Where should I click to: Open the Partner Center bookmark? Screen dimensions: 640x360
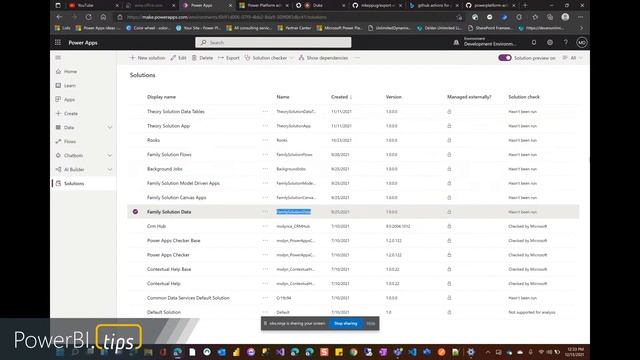pyautogui.click(x=294, y=28)
